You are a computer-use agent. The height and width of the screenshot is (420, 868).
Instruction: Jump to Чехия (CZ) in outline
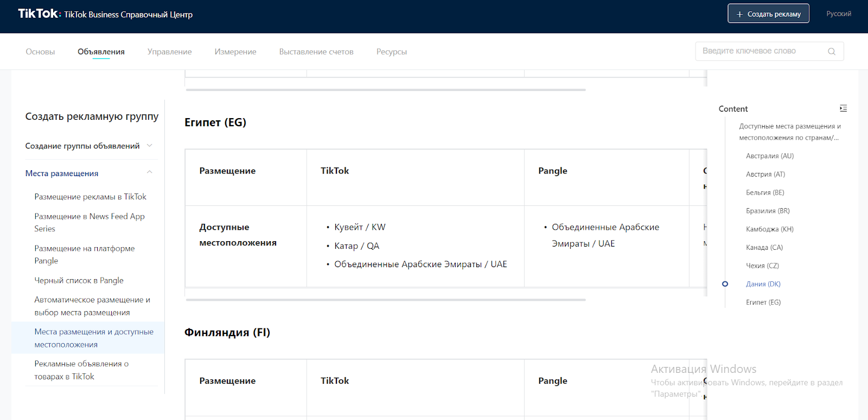click(x=762, y=266)
